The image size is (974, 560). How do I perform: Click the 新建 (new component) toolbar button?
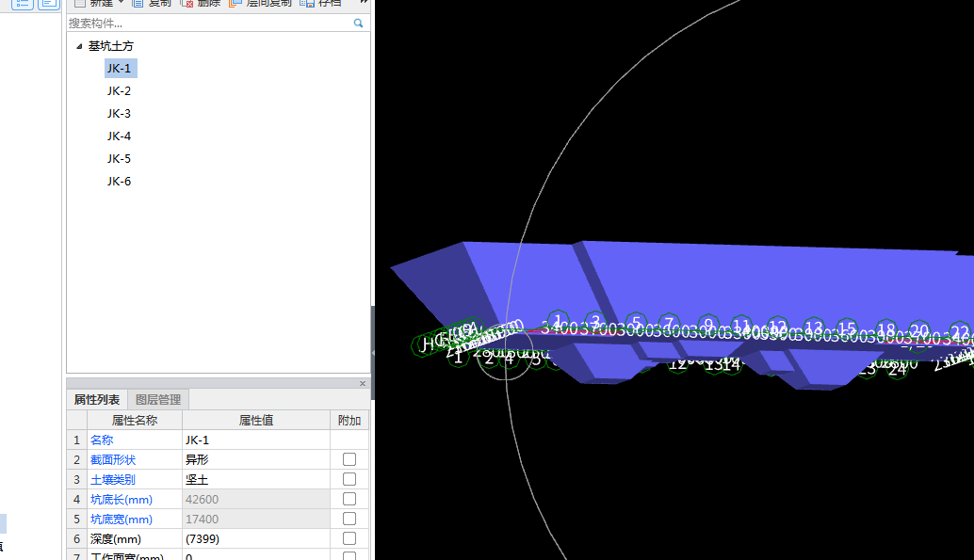[x=94, y=3]
